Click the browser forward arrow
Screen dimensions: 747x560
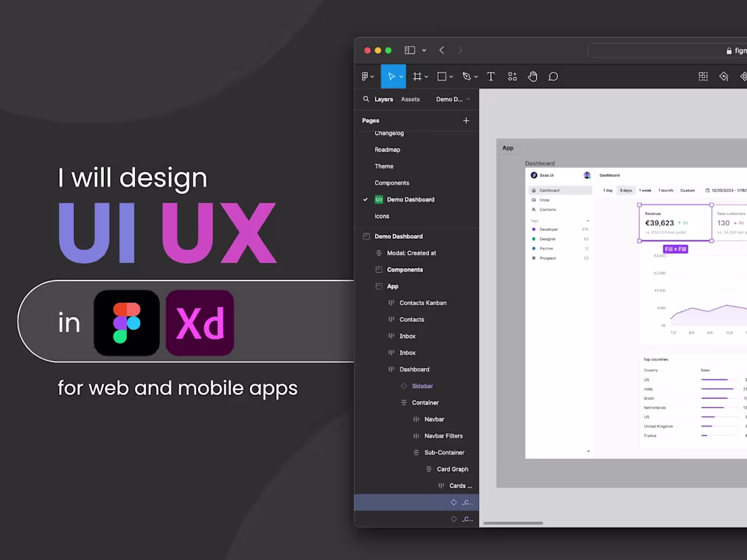point(460,50)
